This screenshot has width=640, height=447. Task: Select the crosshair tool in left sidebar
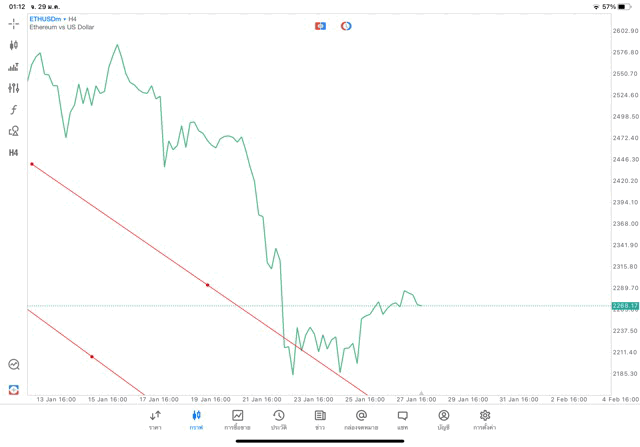coord(14,23)
